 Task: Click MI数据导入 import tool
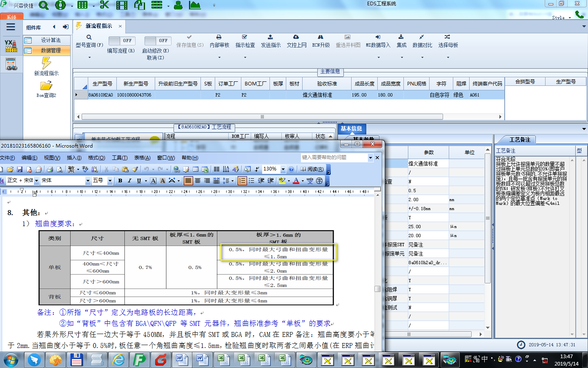(378, 41)
